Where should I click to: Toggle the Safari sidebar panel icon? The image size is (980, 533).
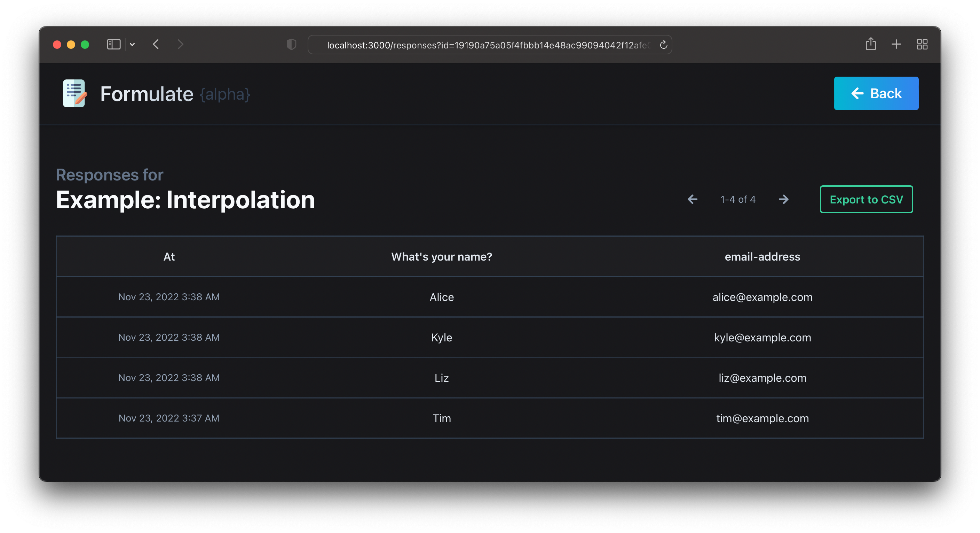point(113,45)
